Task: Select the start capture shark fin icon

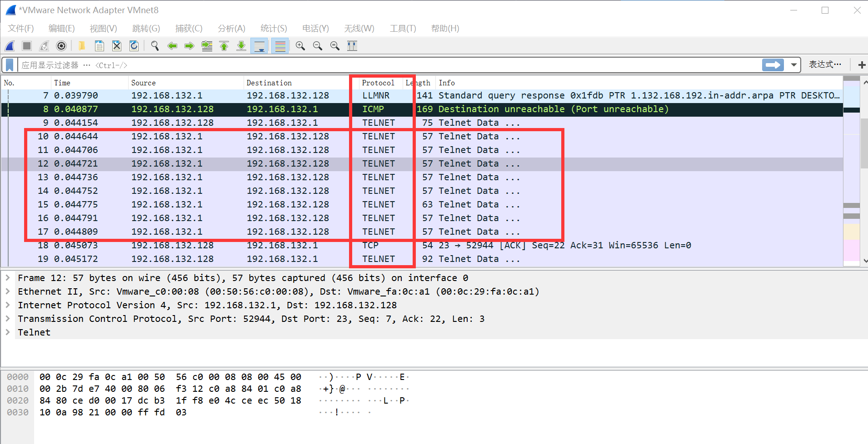Action: (10, 45)
